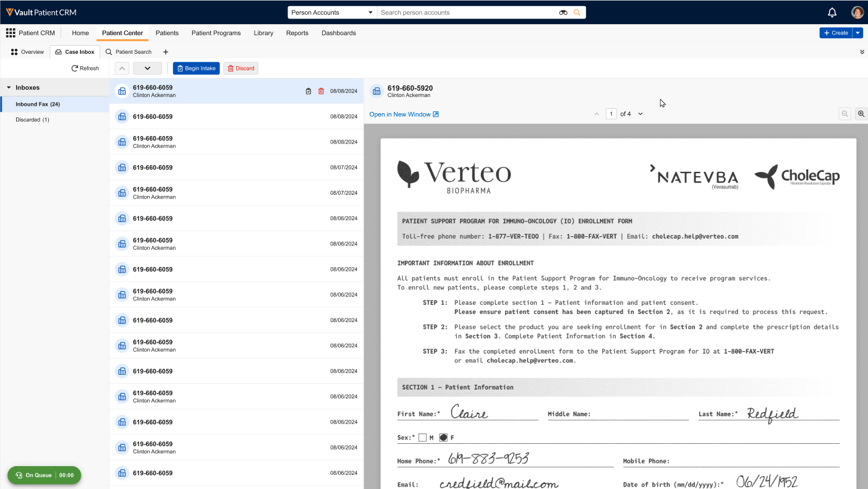Open the user profile avatar

pyautogui.click(x=857, y=12)
